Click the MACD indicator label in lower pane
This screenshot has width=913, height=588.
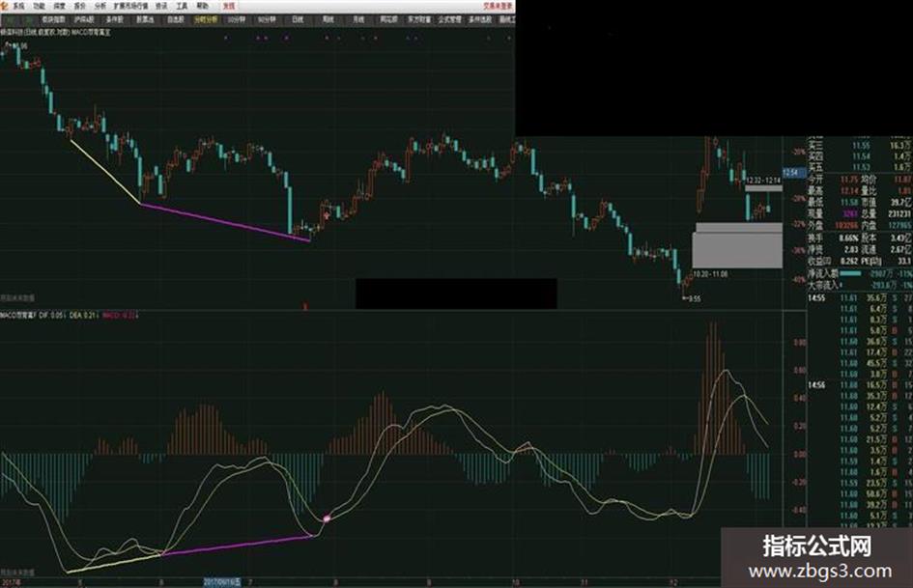pyautogui.click(x=19, y=315)
